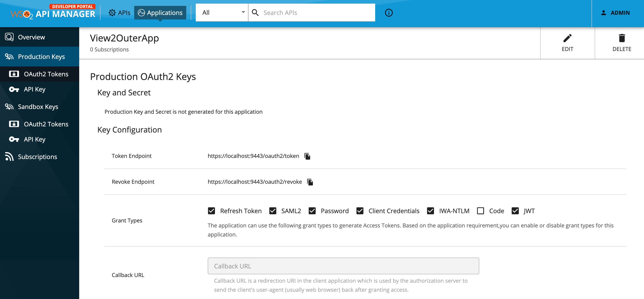Open Sandbox Keys in the sidebar
This screenshot has width=644, height=299.
(40, 107)
